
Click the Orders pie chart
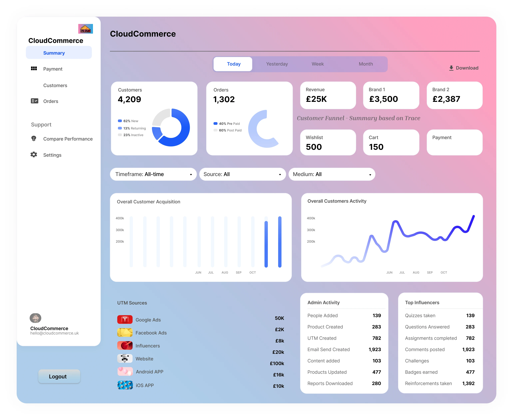[x=264, y=129]
